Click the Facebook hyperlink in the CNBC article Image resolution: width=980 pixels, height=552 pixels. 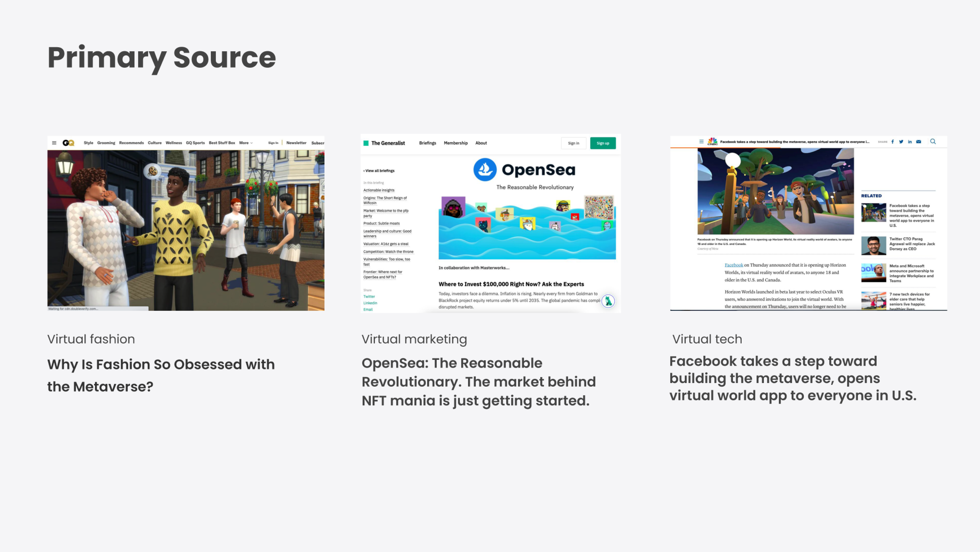pos(733,265)
